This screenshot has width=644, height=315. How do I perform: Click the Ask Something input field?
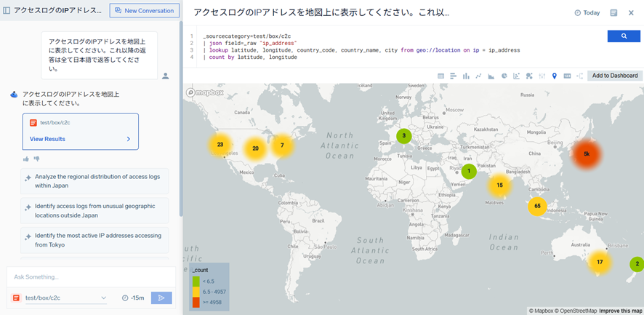91,277
